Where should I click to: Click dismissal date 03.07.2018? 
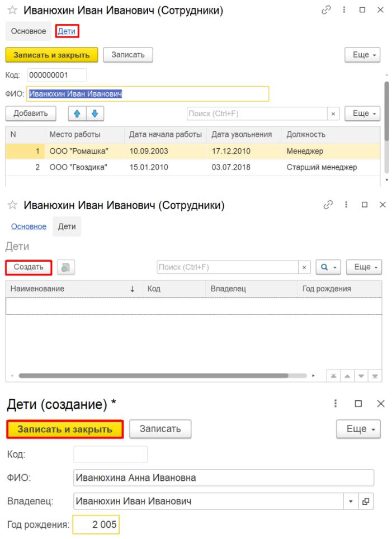[231, 167]
